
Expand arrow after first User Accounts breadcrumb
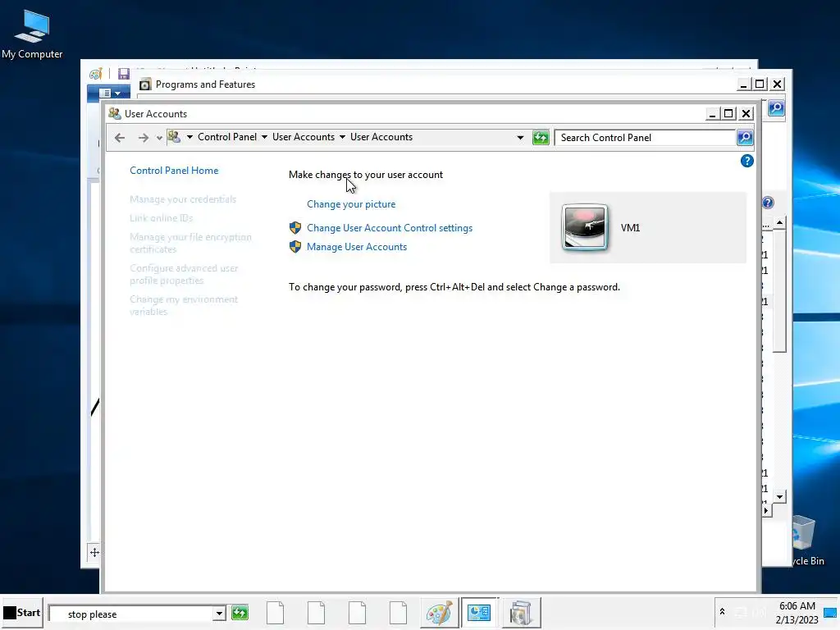(342, 137)
